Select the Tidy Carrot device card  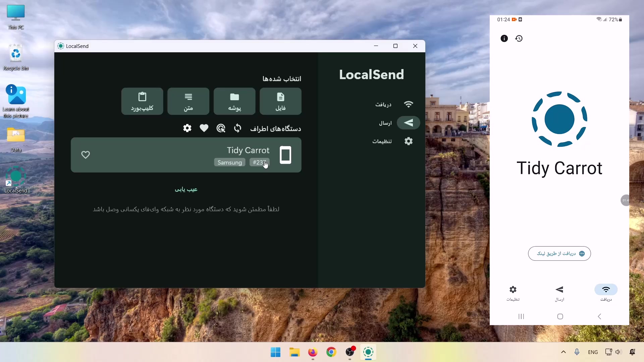(186, 155)
